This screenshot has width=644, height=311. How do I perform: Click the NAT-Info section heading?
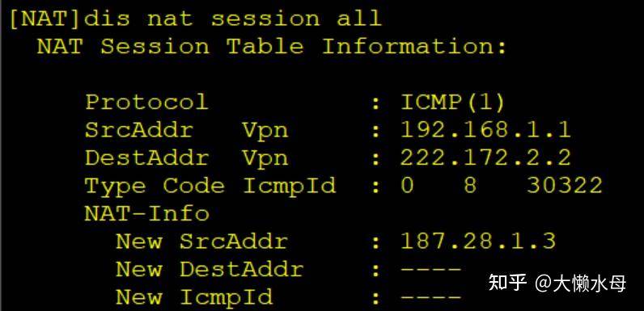pos(146,213)
